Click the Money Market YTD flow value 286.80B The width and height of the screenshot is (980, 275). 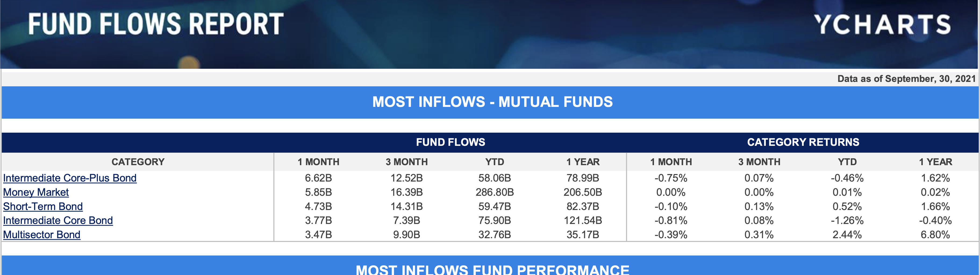[x=495, y=192]
